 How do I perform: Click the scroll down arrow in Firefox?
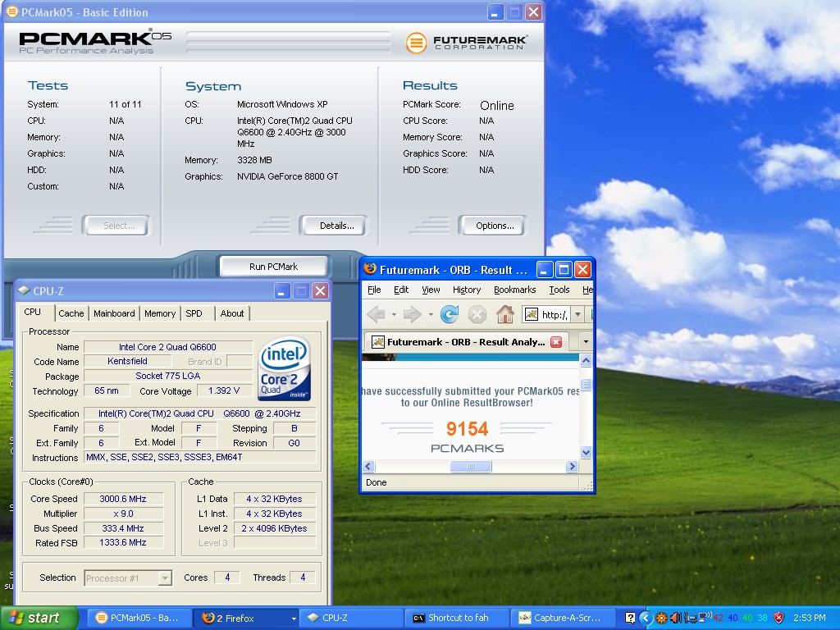pyautogui.click(x=586, y=452)
